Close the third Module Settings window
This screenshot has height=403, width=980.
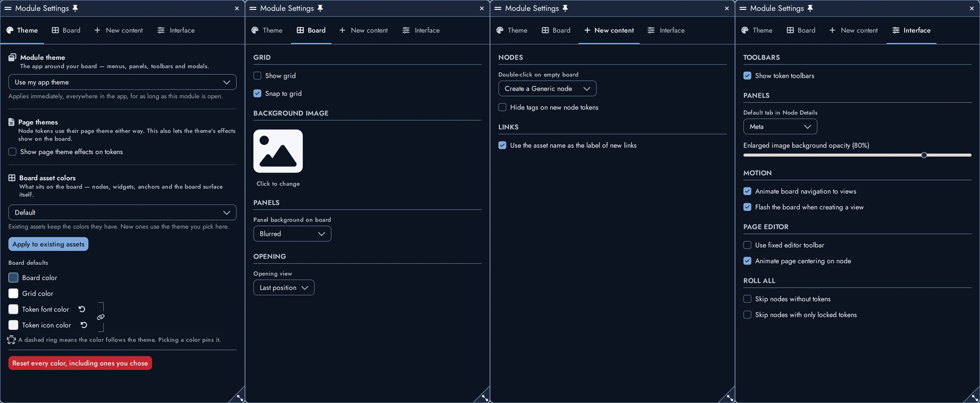click(x=726, y=8)
